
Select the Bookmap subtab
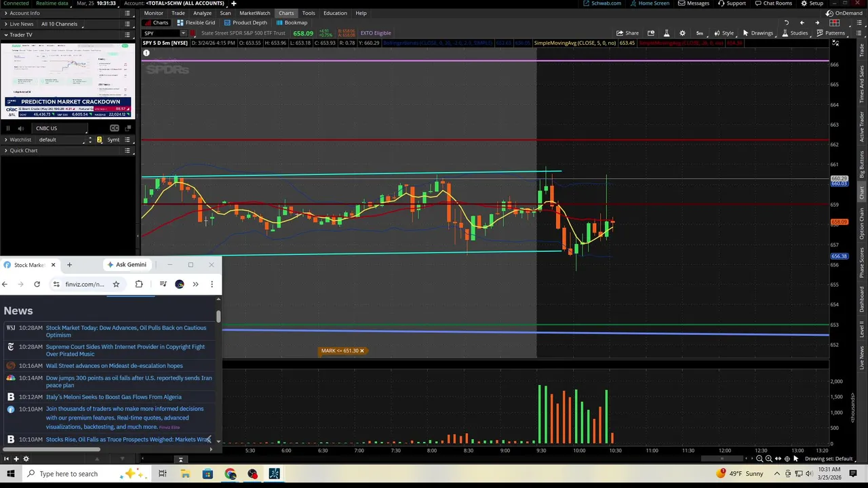(x=292, y=22)
